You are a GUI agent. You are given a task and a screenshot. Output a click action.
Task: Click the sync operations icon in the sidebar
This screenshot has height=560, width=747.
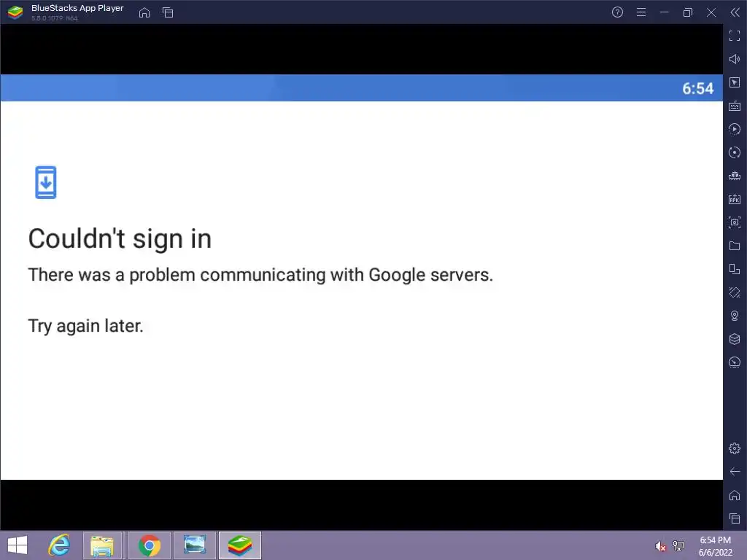click(x=735, y=152)
